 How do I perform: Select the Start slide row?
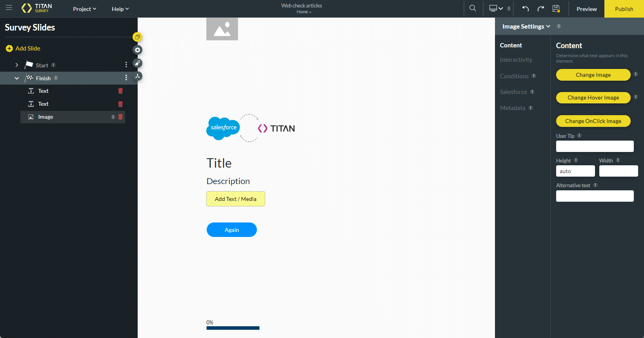pos(69,65)
